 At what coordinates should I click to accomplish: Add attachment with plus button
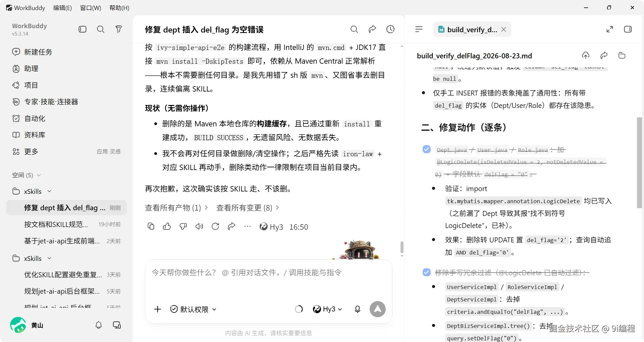point(158,309)
